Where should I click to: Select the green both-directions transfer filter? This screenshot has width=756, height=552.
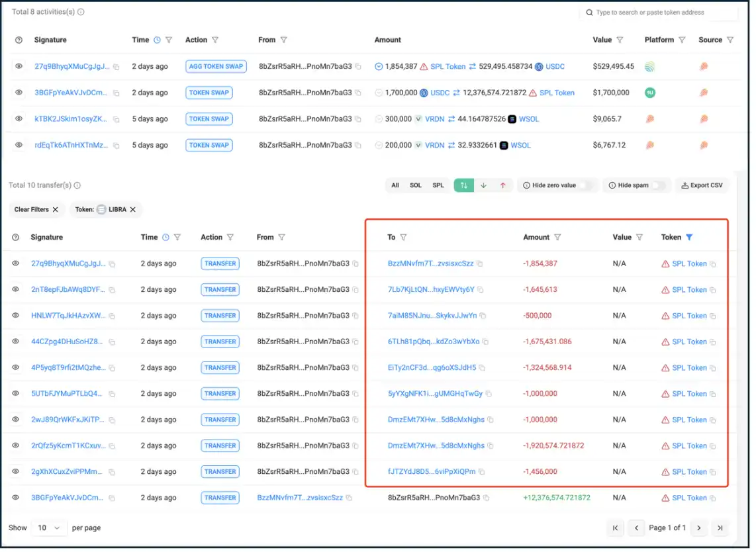click(x=463, y=185)
